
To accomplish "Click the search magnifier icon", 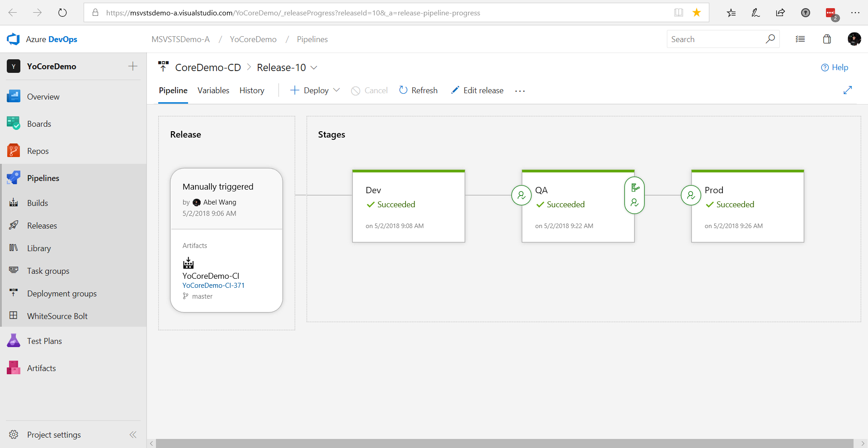I will [x=770, y=39].
